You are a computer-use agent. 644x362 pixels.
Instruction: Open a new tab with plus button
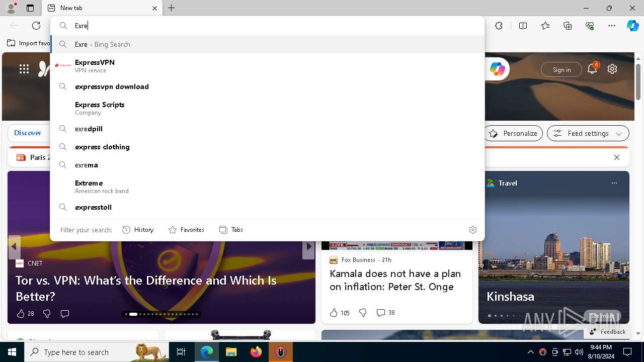(x=172, y=8)
